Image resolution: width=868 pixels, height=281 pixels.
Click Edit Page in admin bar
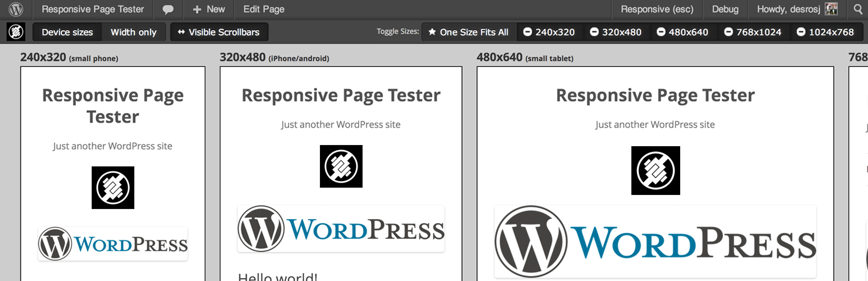click(264, 9)
